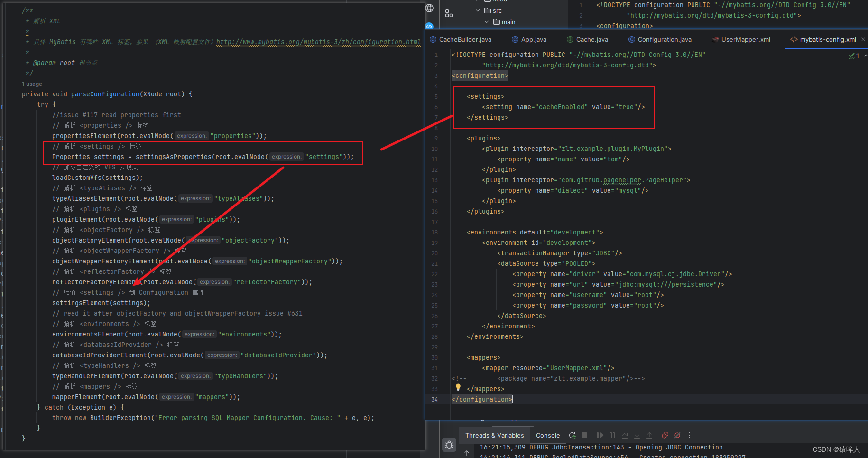
Task: Click the opening <plugins> tag in XML
Action: click(x=483, y=138)
